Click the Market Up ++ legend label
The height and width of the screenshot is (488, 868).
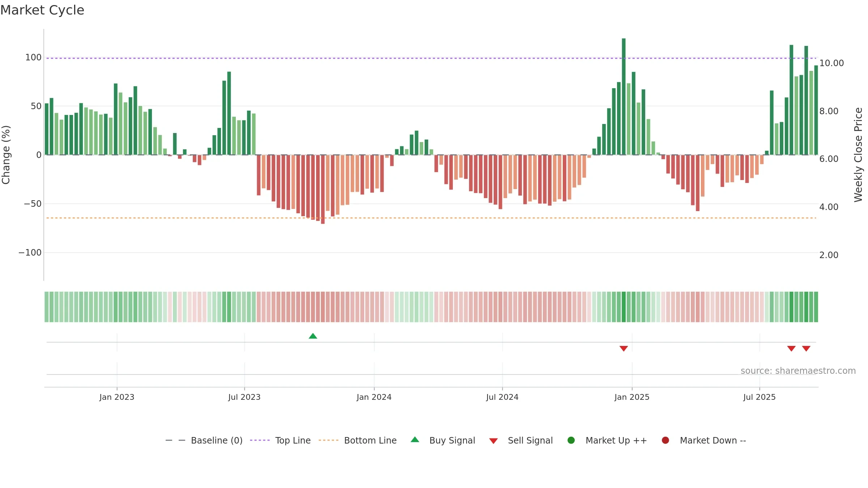616,440
